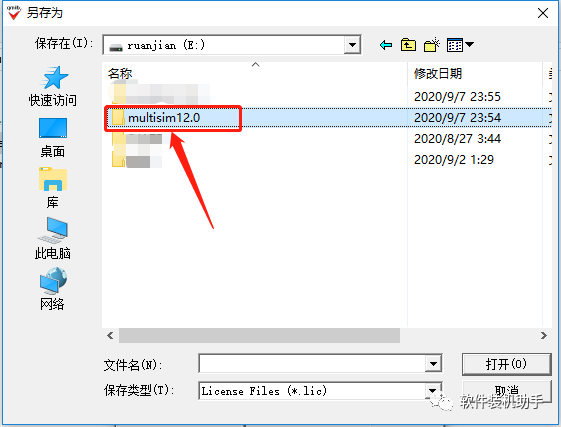Viewport: 561px width, 427px height.
Task: Expand the 保存在 drive dropdown
Action: click(352, 45)
